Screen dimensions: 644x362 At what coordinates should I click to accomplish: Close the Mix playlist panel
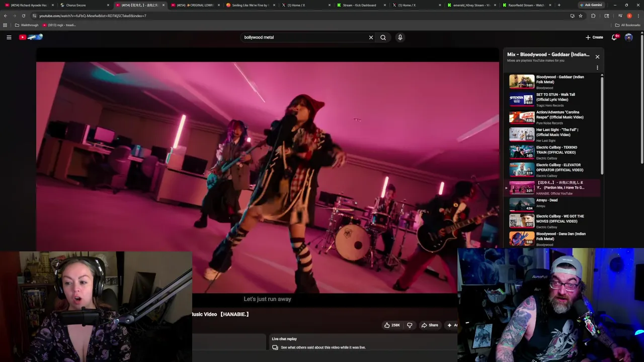point(597,57)
